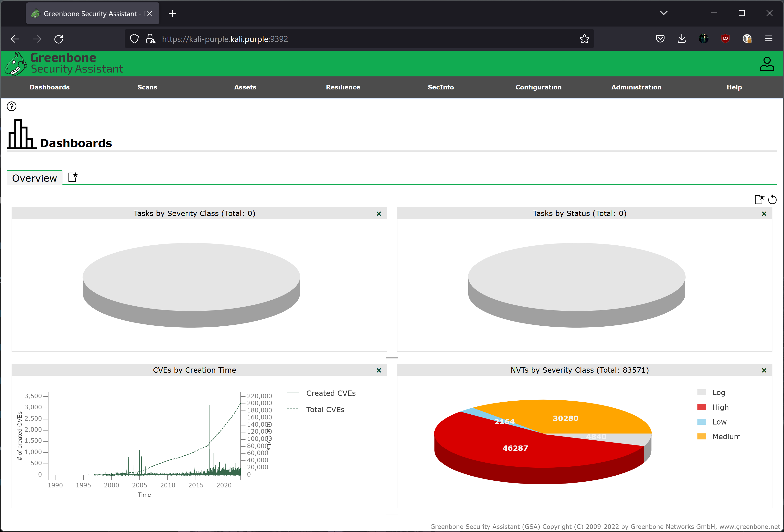Remove Tasks by Severity Class display
The width and height of the screenshot is (784, 532).
[x=379, y=214]
